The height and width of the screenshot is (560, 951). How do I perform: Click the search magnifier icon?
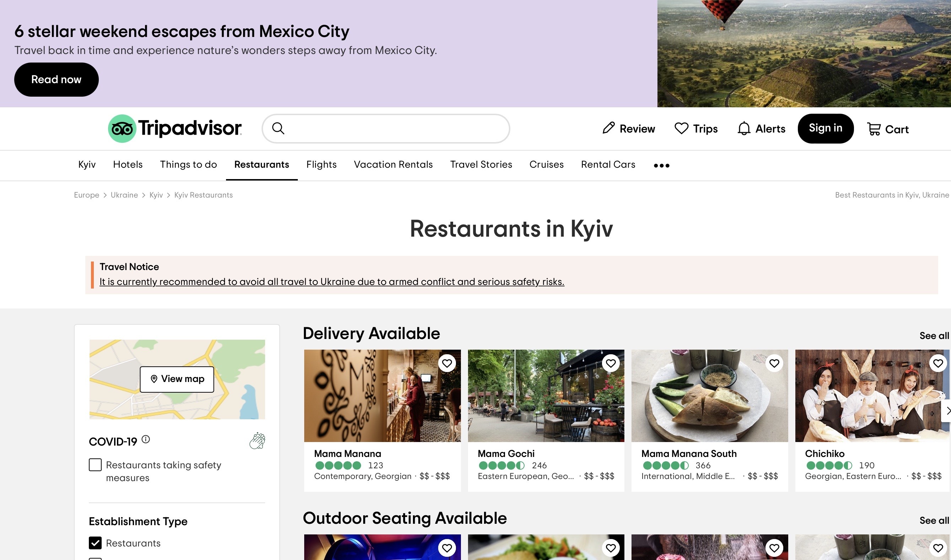pos(278,129)
